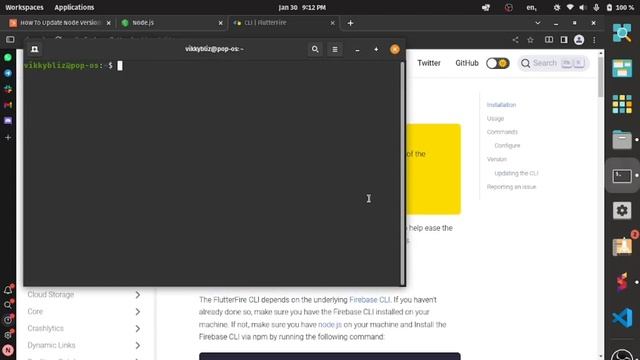
Task: Jump to the Version section
Action: pyautogui.click(x=496, y=159)
